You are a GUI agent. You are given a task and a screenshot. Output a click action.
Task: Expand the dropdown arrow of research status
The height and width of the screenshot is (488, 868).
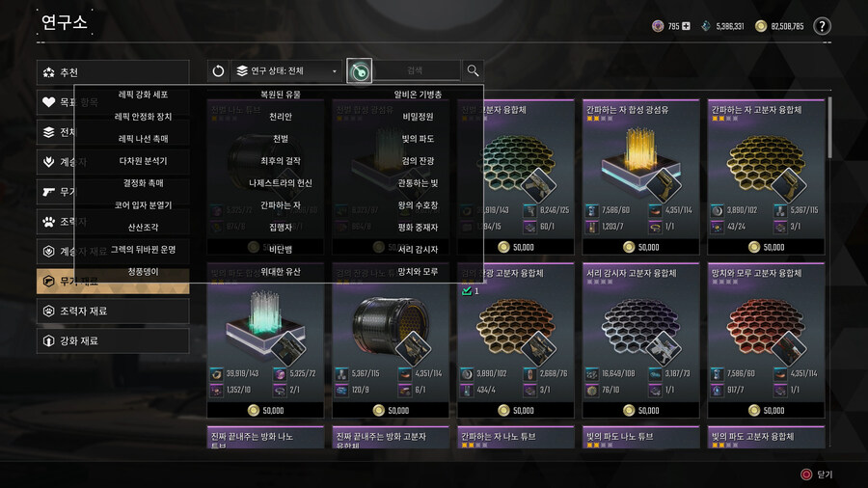[x=335, y=71]
